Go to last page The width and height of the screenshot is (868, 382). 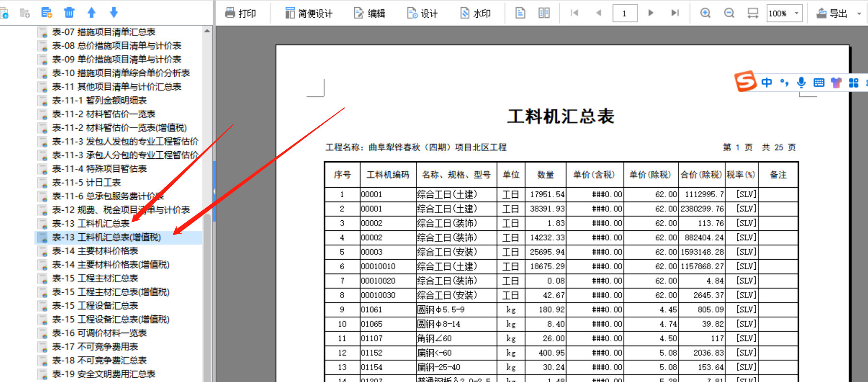[x=675, y=13]
